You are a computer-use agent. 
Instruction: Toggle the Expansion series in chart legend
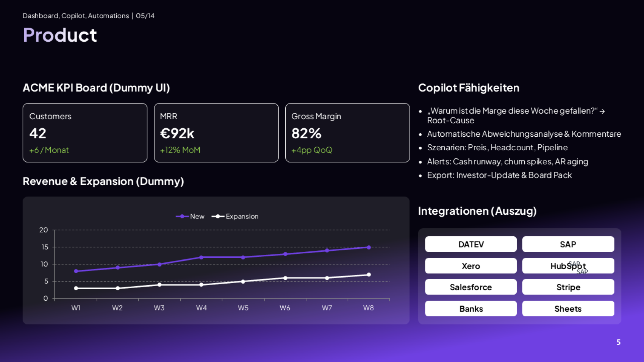point(235,216)
